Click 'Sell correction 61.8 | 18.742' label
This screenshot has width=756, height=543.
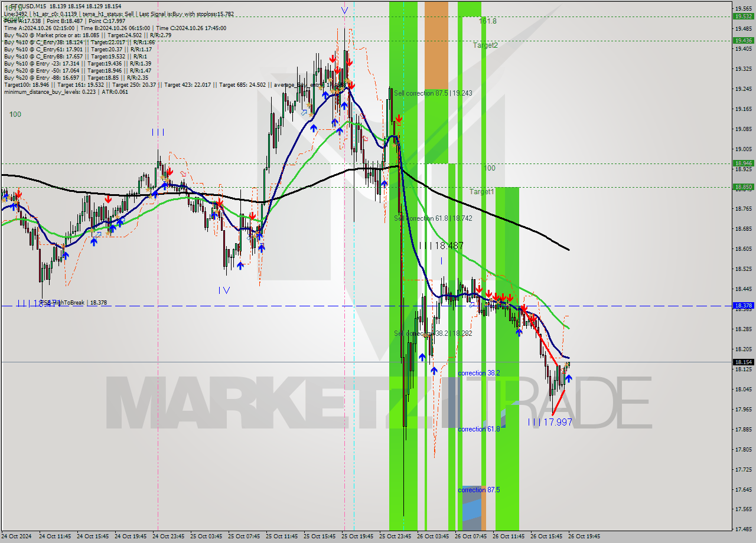pos(433,218)
